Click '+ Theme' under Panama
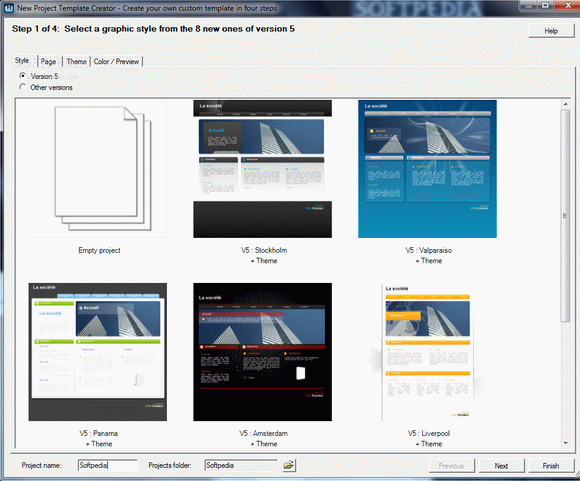This screenshot has width=580, height=481. pyautogui.click(x=99, y=444)
